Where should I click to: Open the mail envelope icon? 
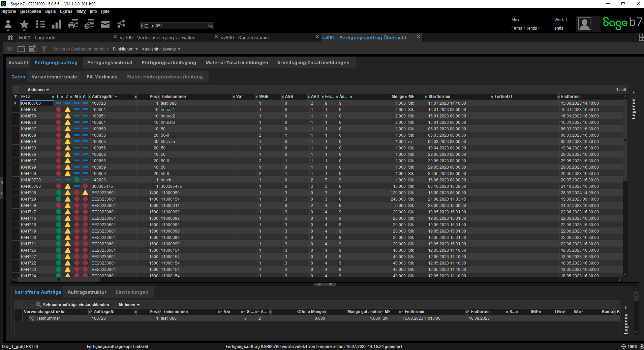[105, 24]
